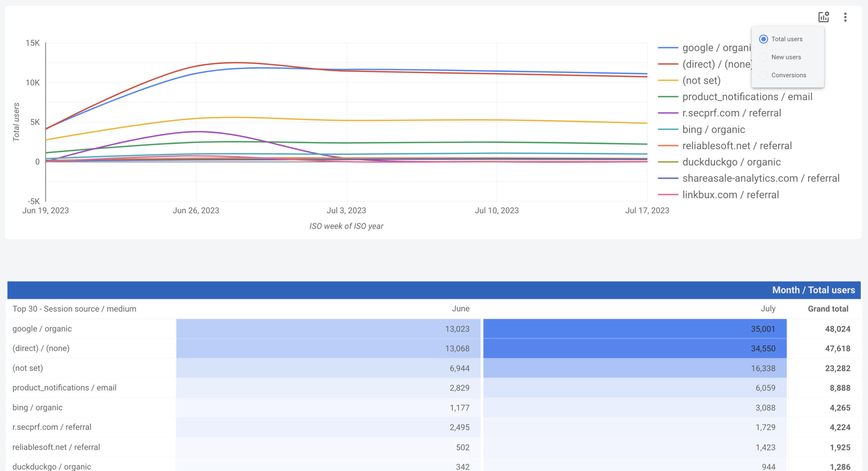This screenshot has width=868, height=471.
Task: Click linkbux.com / referral legend item
Action: pyautogui.click(x=730, y=195)
